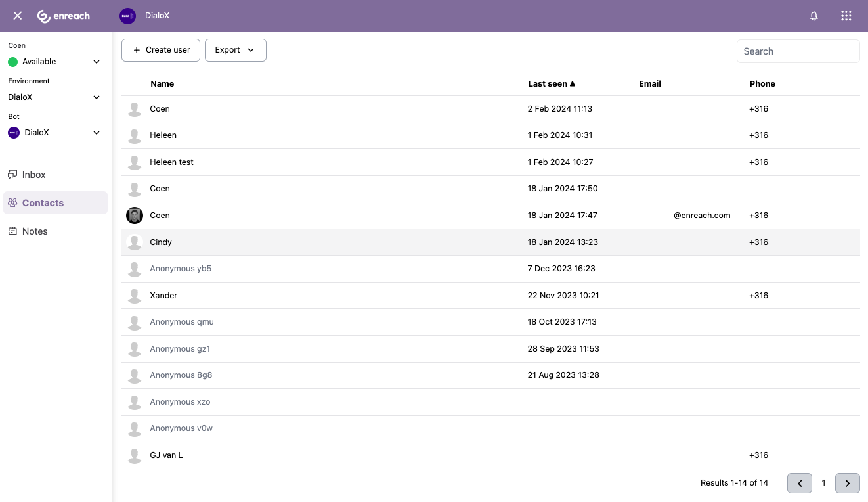Open the Cindy contact row
This screenshot has height=502, width=868.
pos(161,242)
